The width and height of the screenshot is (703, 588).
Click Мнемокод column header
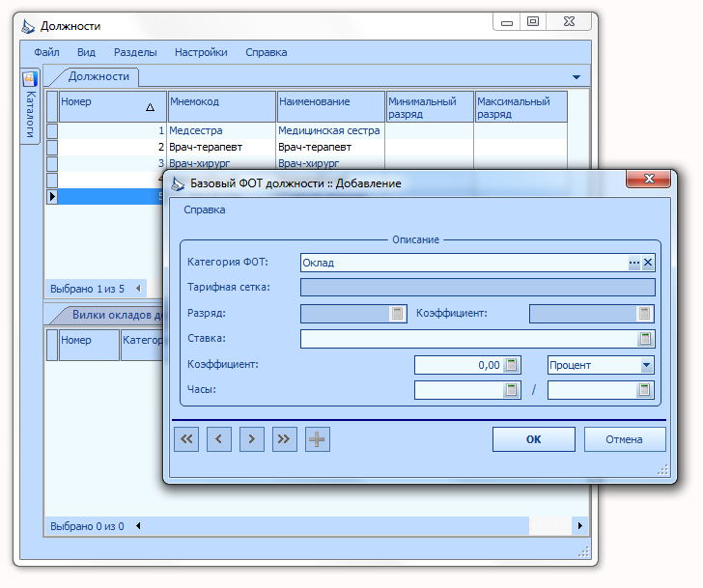tap(221, 106)
